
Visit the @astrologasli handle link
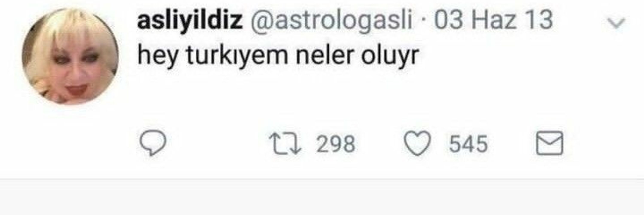[331, 20]
